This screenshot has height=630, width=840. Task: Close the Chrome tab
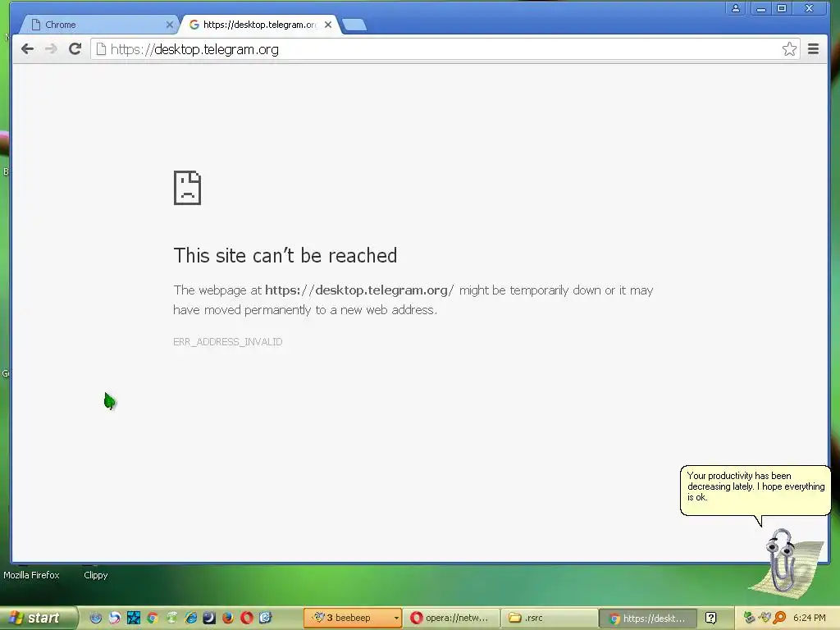click(169, 25)
